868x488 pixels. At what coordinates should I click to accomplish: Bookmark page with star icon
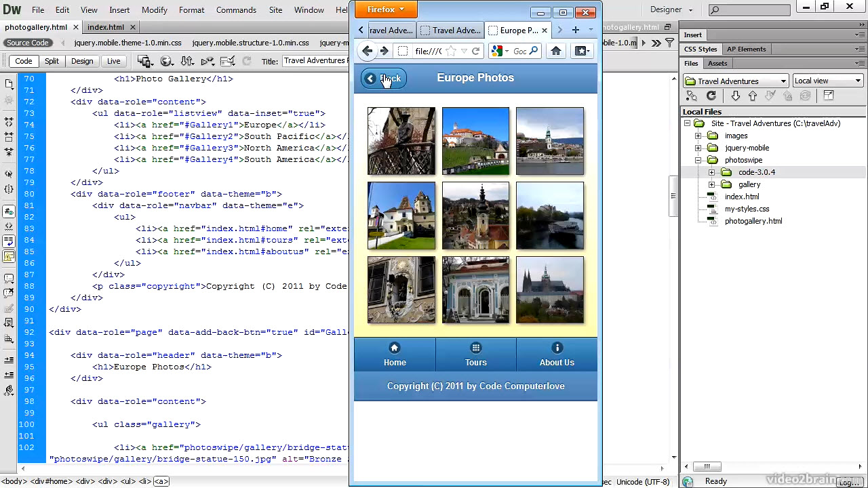pyautogui.click(x=451, y=51)
